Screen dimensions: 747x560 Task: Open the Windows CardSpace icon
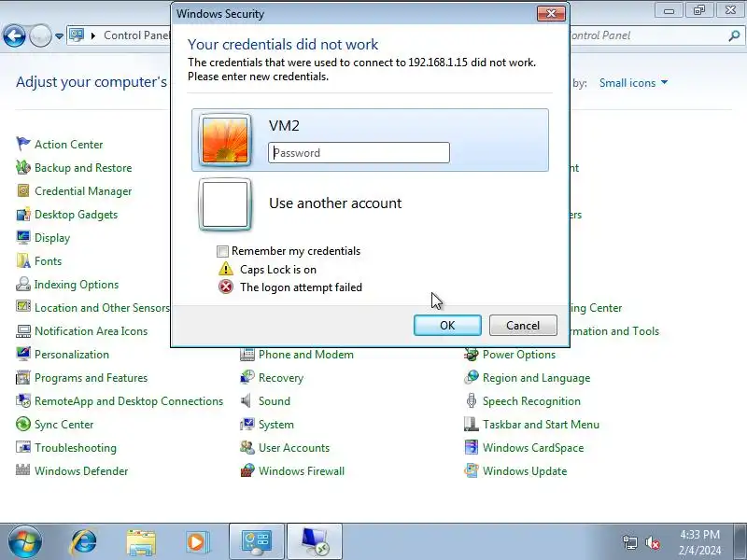click(471, 447)
